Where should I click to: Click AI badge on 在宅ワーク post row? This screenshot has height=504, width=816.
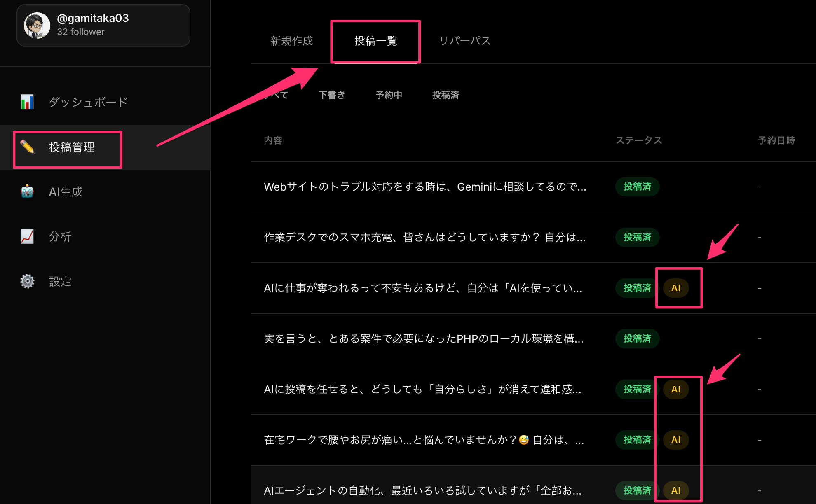(675, 440)
